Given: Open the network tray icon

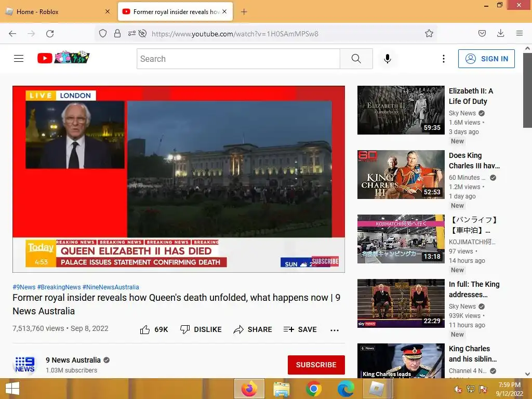Looking at the screenshot, I should 471,389.
